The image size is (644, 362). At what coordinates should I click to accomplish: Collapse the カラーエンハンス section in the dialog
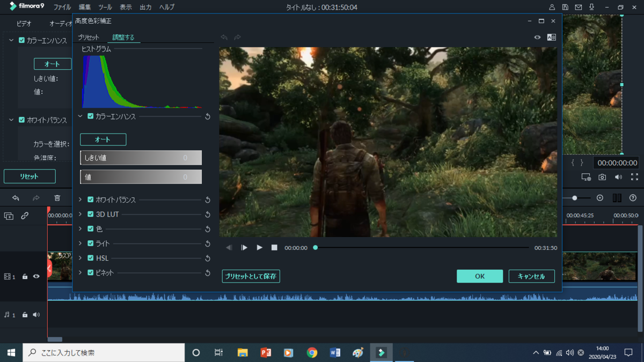pos(80,116)
